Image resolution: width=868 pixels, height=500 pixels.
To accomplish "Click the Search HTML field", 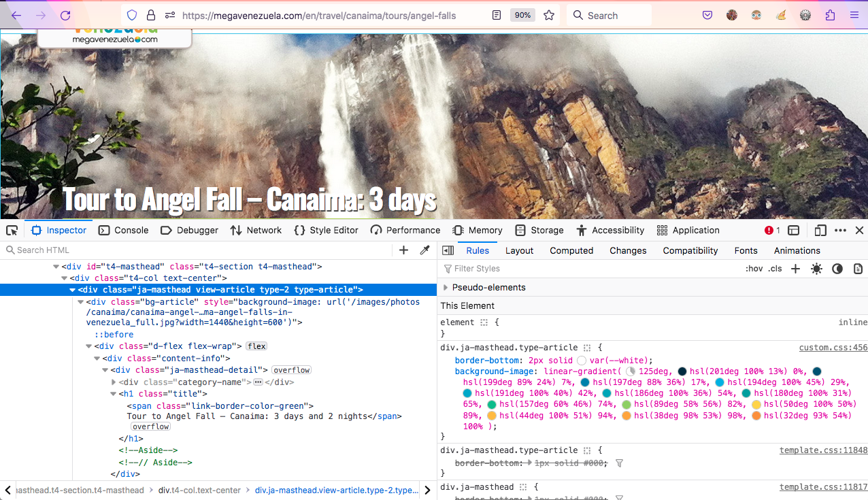I will [197, 250].
